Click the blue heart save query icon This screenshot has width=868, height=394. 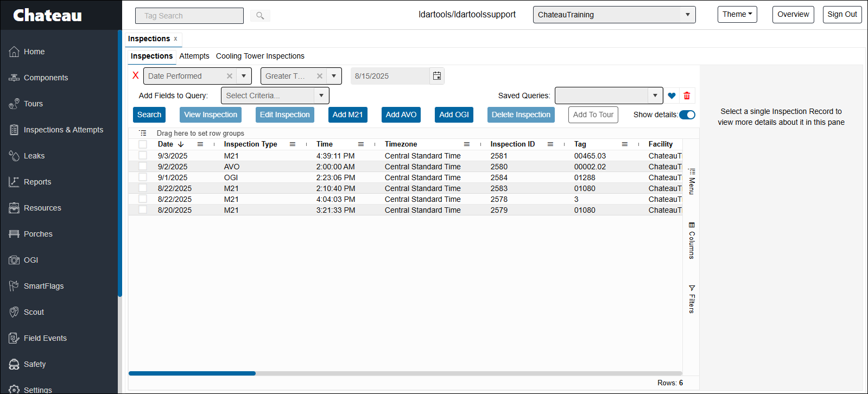click(671, 96)
